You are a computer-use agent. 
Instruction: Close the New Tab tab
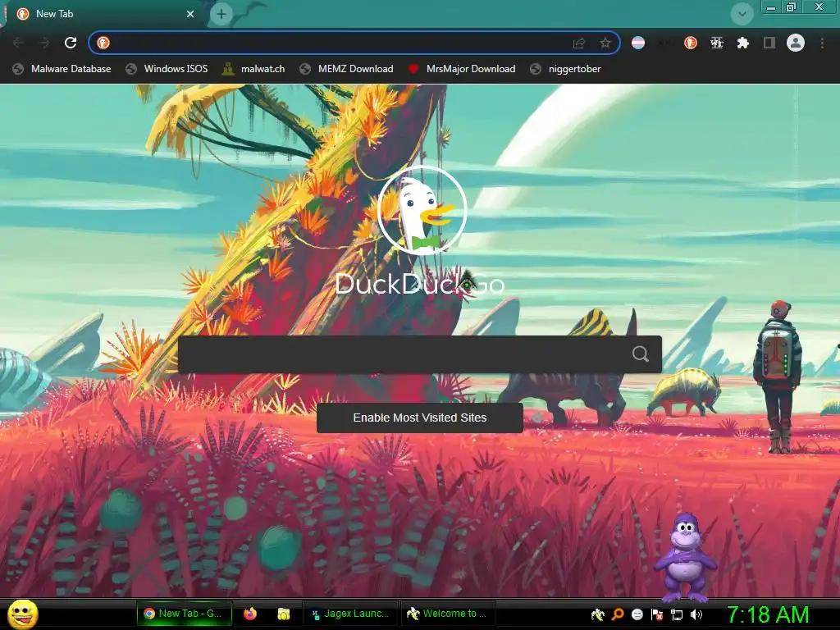pos(190,14)
